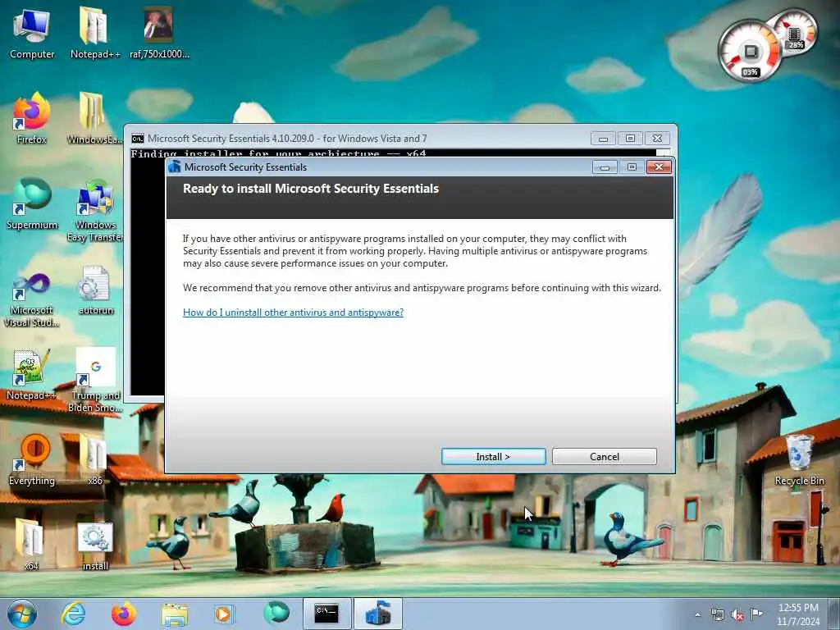840x630 pixels.
Task: Click the Install > button
Action: click(493, 456)
